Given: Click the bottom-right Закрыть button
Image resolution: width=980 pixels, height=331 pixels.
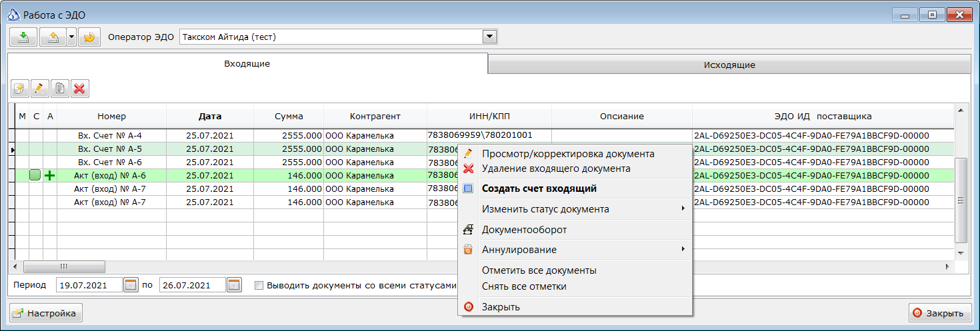Looking at the screenshot, I should click(x=939, y=313).
